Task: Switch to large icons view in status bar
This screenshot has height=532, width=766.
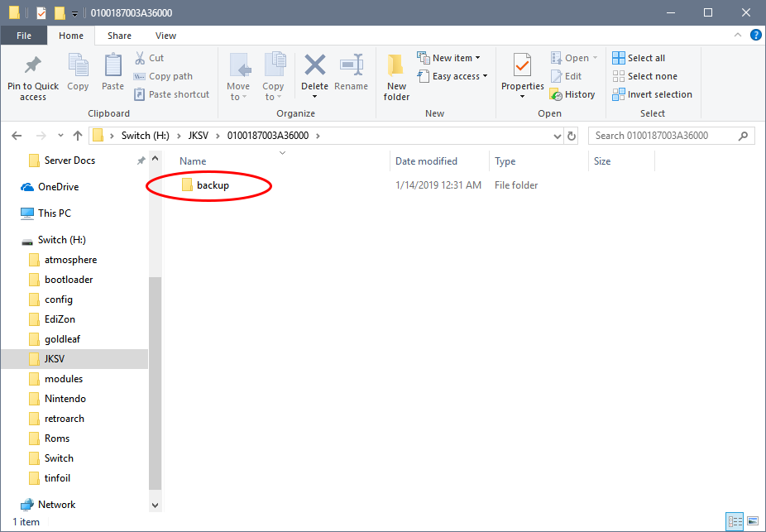Action: pos(752,521)
